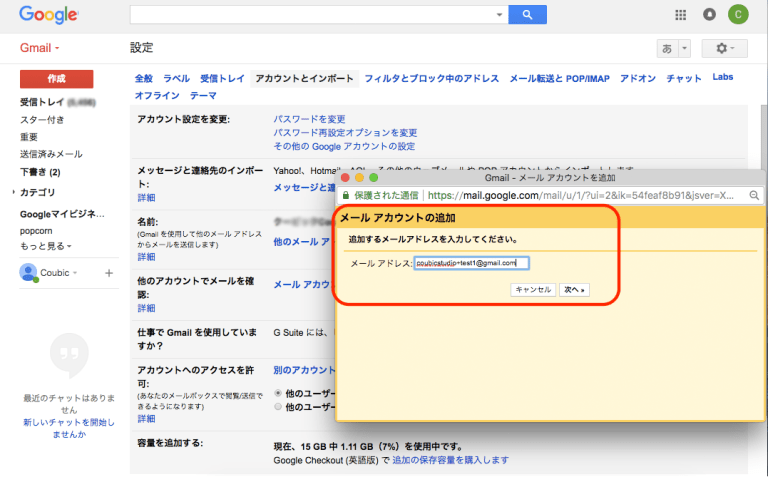
Task: Open the Labs tab
Action: [722, 77]
